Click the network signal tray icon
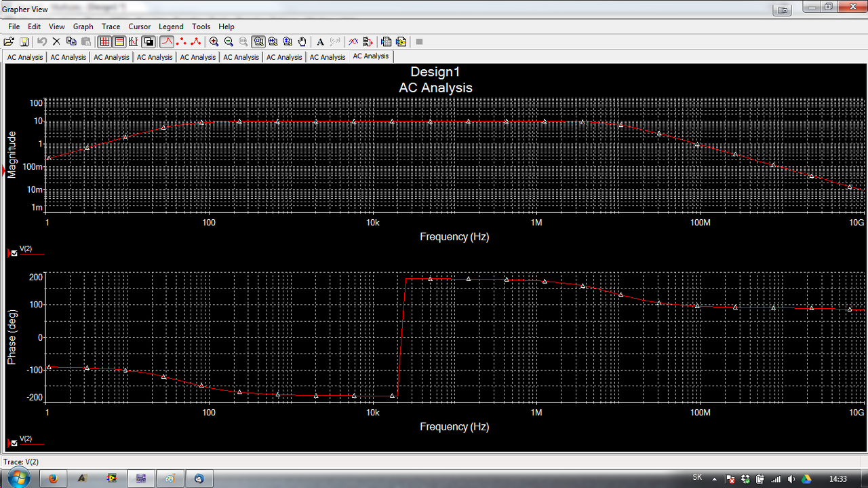The image size is (868, 488). pos(776,478)
